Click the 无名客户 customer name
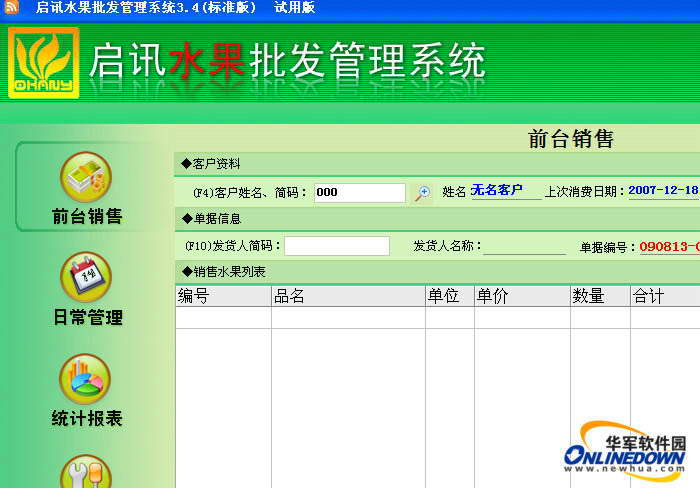Viewport: 700px width, 488px height. click(x=496, y=190)
